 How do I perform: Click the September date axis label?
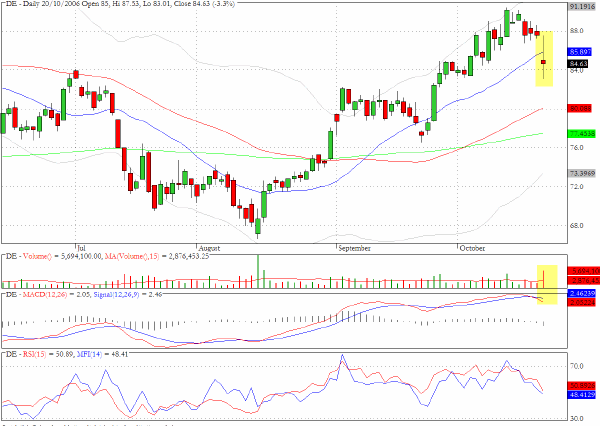coord(354,248)
